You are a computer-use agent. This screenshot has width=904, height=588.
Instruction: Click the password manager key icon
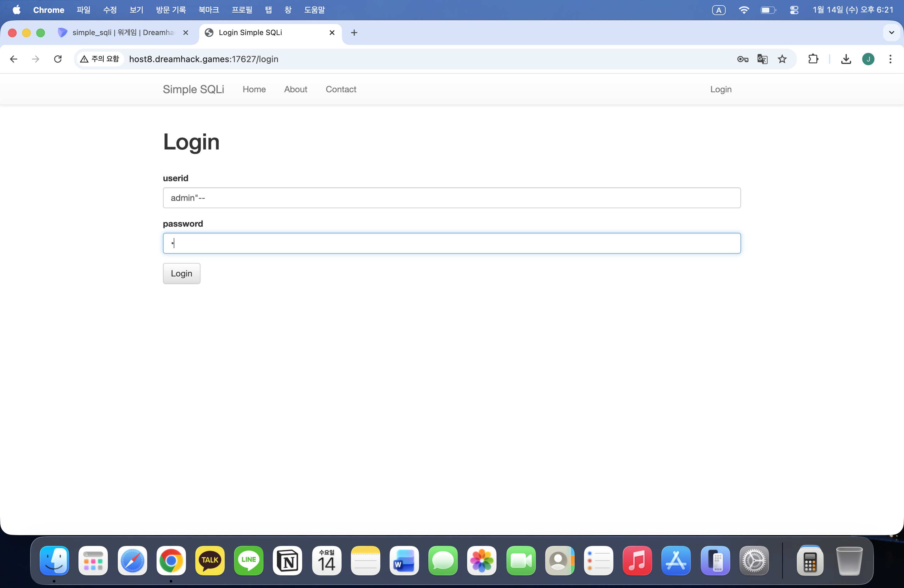[x=743, y=59]
